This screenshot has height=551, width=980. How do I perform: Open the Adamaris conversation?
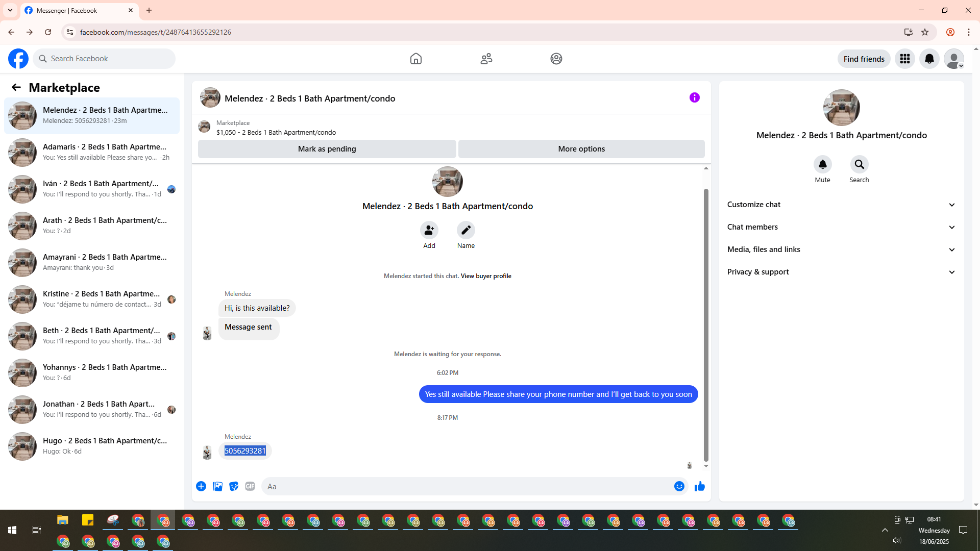(x=92, y=153)
